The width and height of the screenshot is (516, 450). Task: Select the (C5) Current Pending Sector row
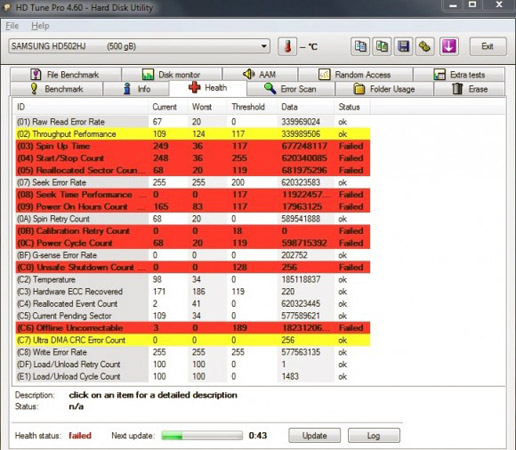(193, 316)
